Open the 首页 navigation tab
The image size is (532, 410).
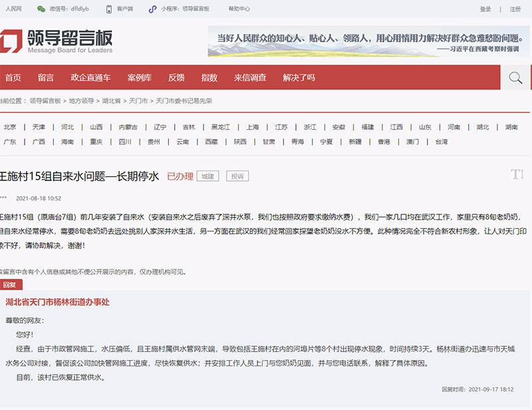(13, 78)
